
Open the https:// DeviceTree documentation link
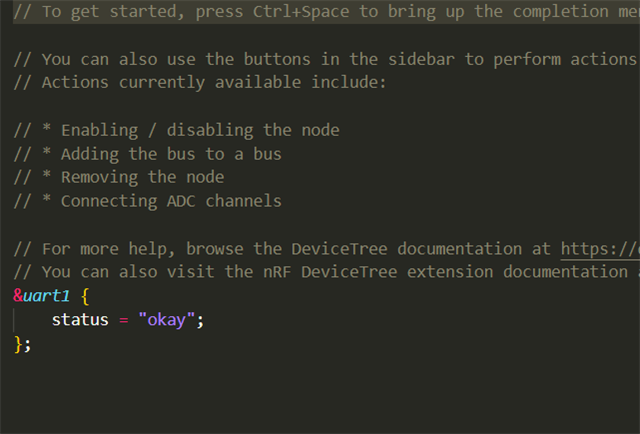[600, 249]
